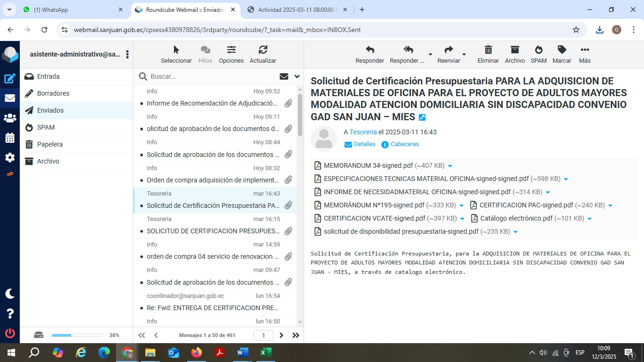Open the compose new message icon

coord(10,79)
